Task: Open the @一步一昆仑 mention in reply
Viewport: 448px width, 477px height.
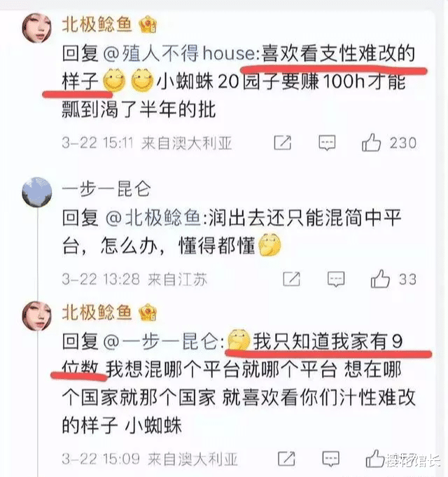Action: pyautogui.click(x=160, y=342)
